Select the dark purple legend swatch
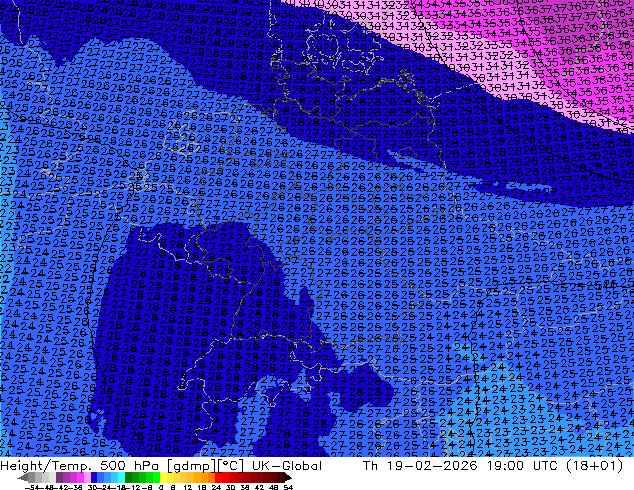The image size is (634, 490). pyautogui.click(x=59, y=478)
